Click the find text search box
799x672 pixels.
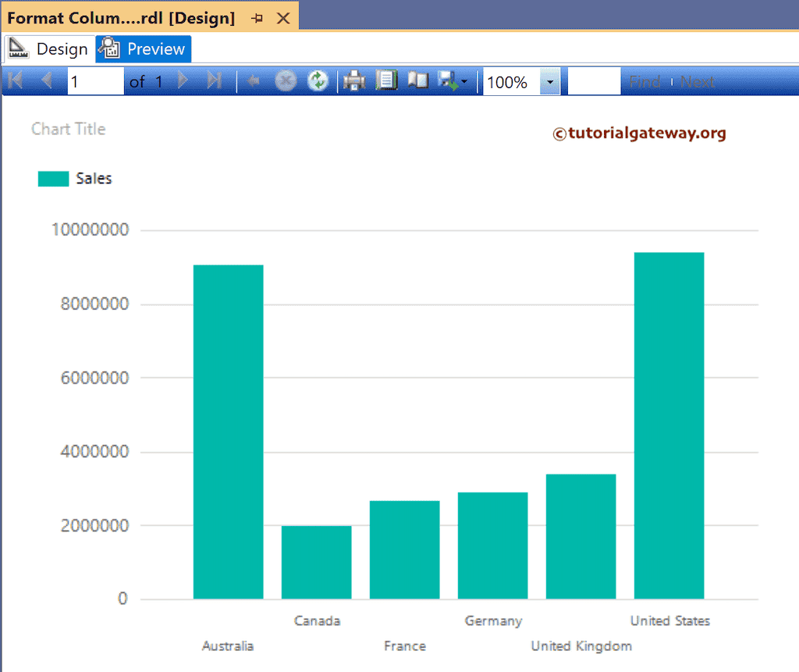point(594,82)
